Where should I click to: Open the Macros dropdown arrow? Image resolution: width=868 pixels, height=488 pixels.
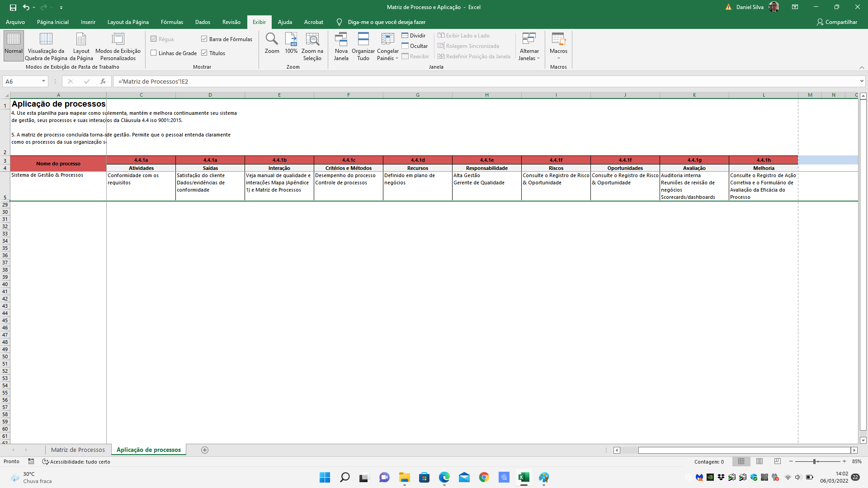558,58
